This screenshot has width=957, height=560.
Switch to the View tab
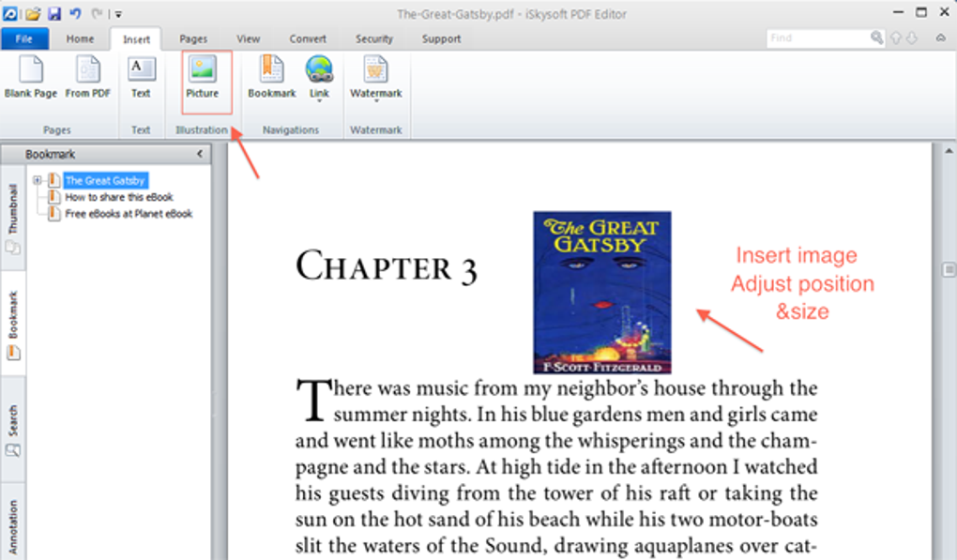point(249,38)
